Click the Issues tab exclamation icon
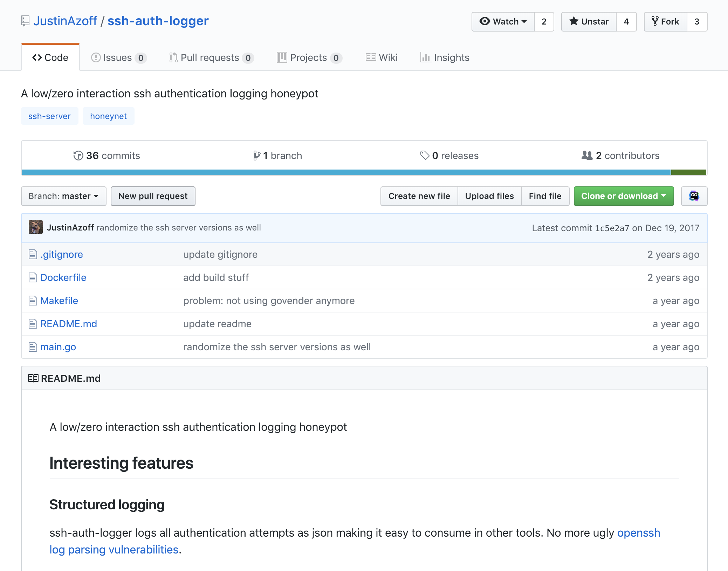 click(96, 57)
